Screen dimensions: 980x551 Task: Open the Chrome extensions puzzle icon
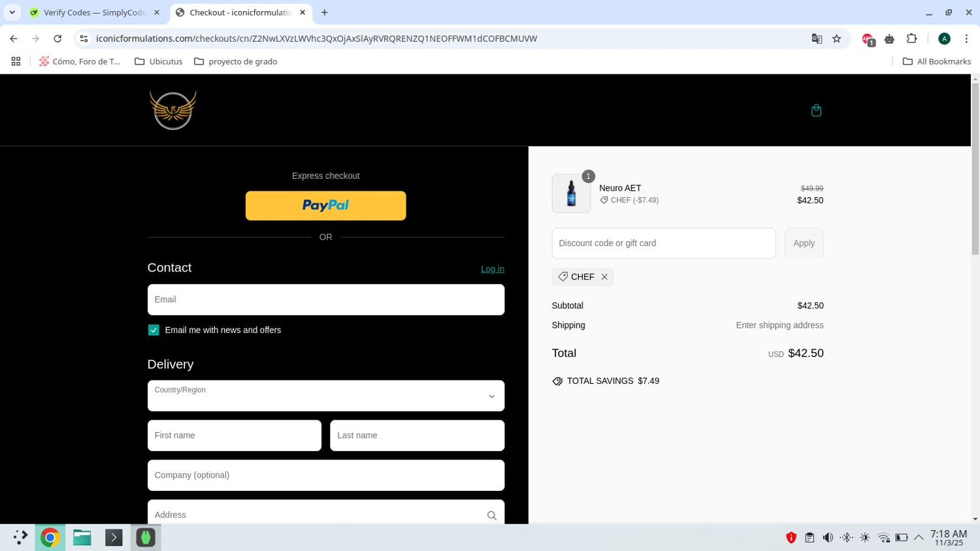[911, 39]
